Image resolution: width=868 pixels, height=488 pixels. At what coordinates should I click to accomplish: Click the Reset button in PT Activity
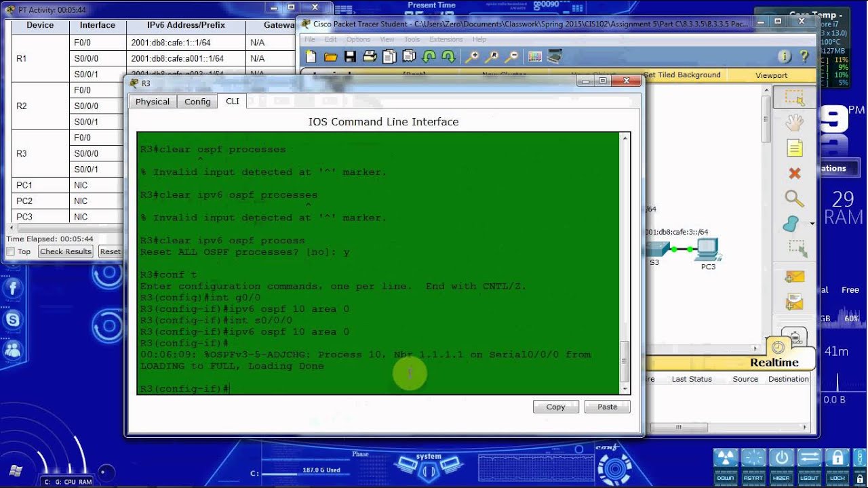(110, 251)
